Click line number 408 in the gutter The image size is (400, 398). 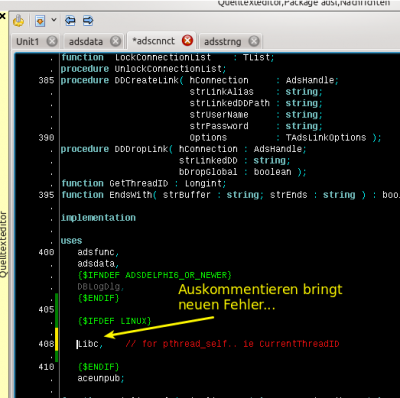(46, 344)
